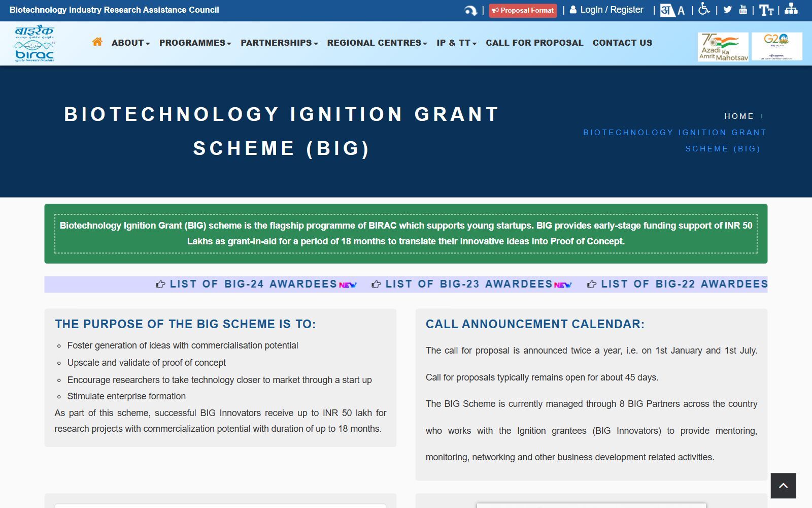Expand the ABOUT dropdown menu
The image size is (812, 508).
[130, 43]
